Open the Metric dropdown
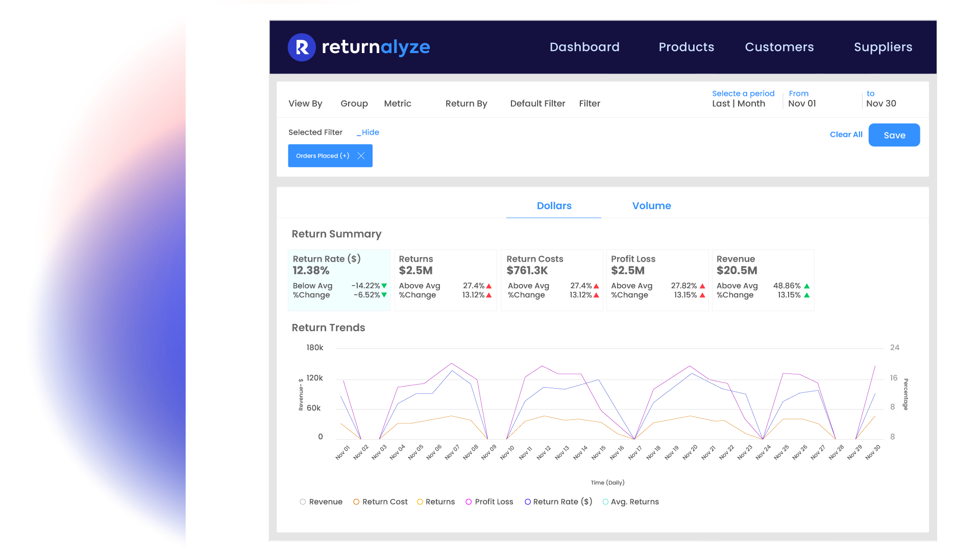This screenshot has height=556, width=980. [x=398, y=103]
